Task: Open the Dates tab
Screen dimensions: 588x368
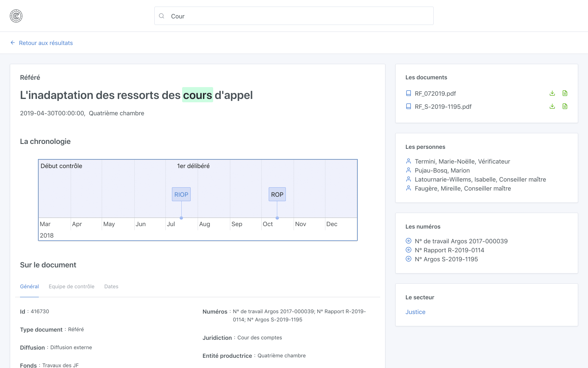Action: (111, 286)
